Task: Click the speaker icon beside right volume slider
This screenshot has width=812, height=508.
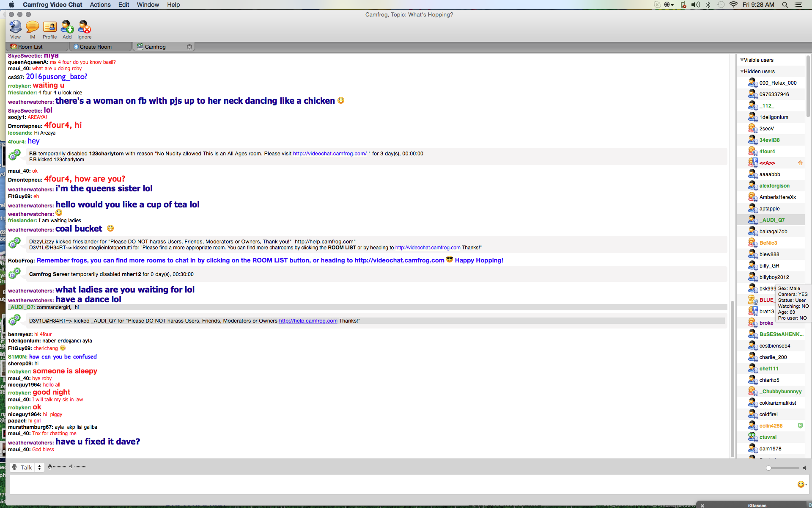Action: pyautogui.click(x=804, y=468)
